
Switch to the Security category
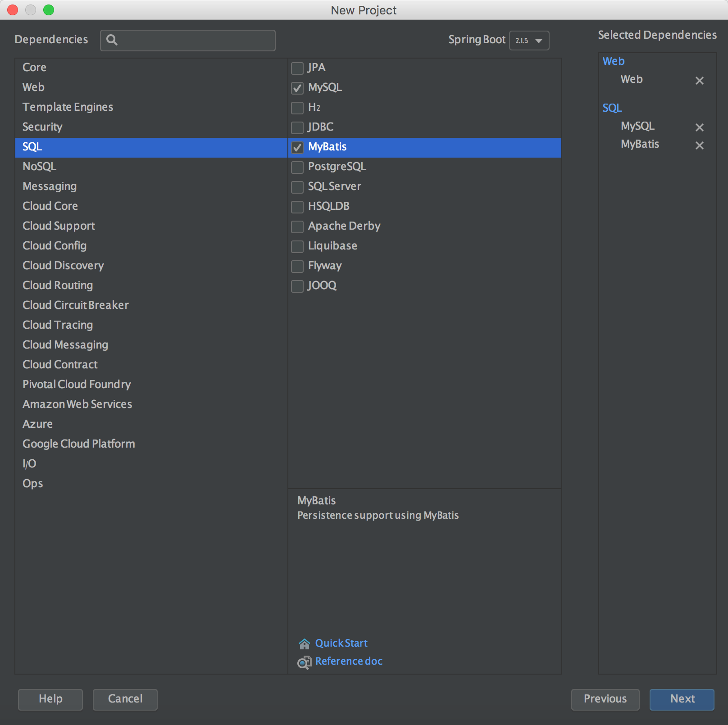[x=42, y=127]
